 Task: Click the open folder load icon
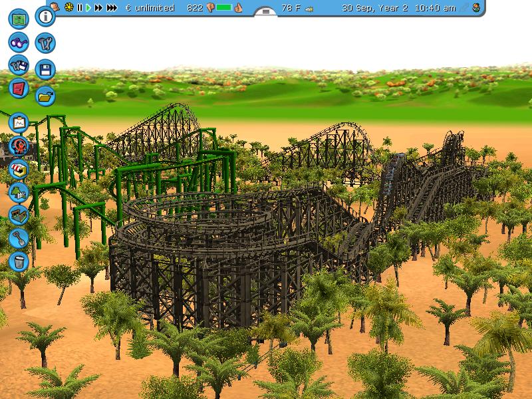coord(45,96)
